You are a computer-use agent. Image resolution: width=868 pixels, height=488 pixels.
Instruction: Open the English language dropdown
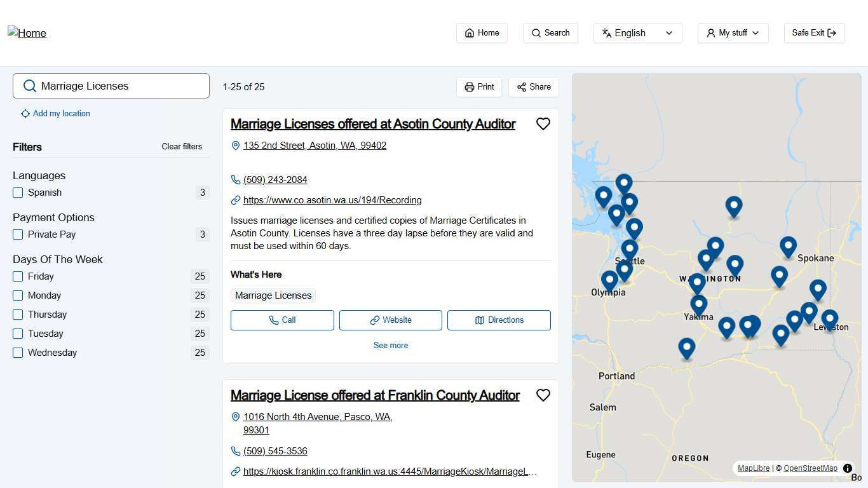[637, 33]
